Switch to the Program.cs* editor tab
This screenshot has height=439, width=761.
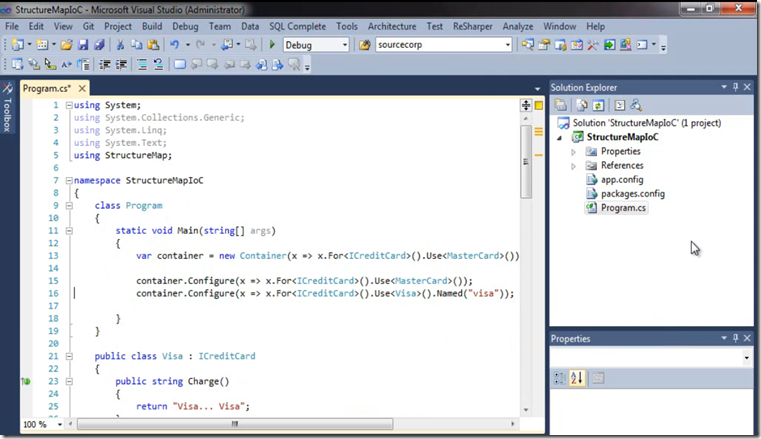pos(47,88)
